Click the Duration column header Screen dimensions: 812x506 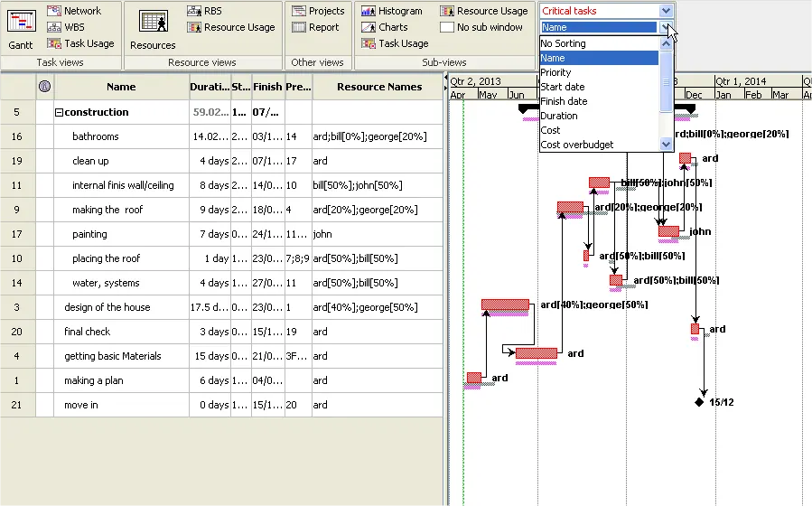[x=210, y=87]
